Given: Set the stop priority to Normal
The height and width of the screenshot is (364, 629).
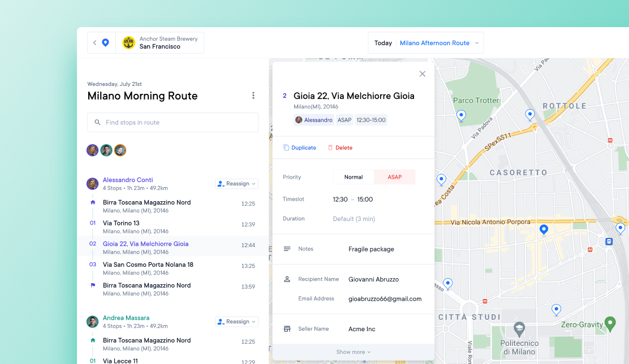Looking at the screenshot, I should click(x=353, y=177).
